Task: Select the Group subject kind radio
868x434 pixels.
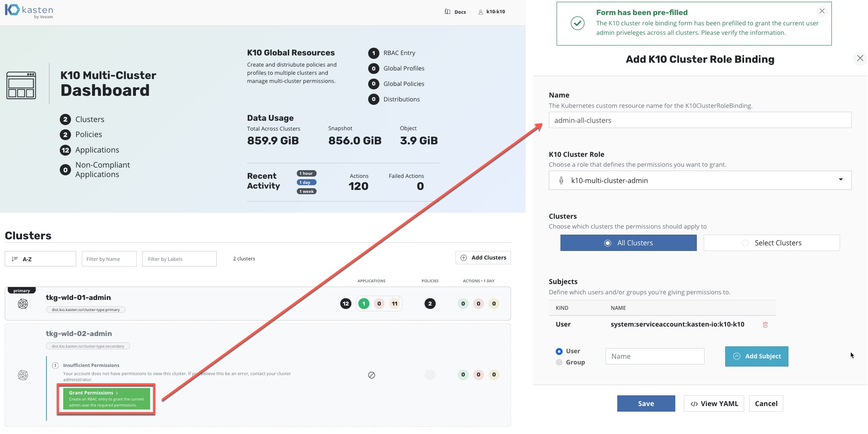Action: tap(559, 362)
